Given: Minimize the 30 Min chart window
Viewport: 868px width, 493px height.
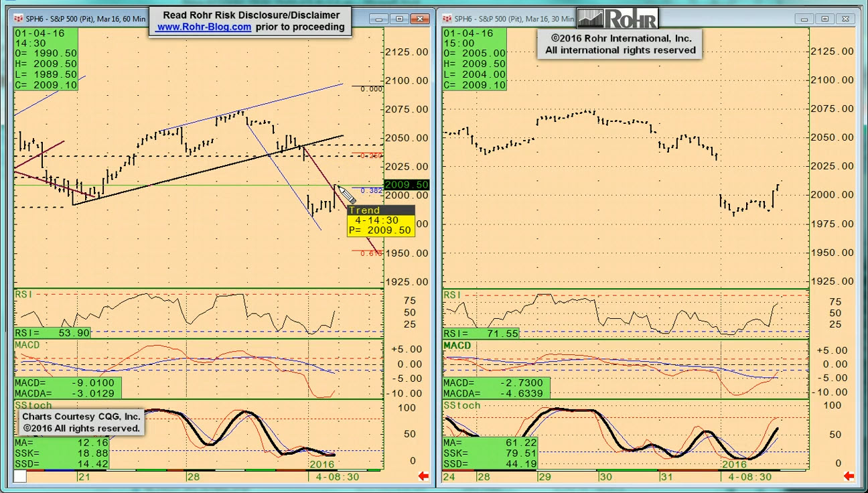Looking at the screenshot, I should pyautogui.click(x=805, y=19).
